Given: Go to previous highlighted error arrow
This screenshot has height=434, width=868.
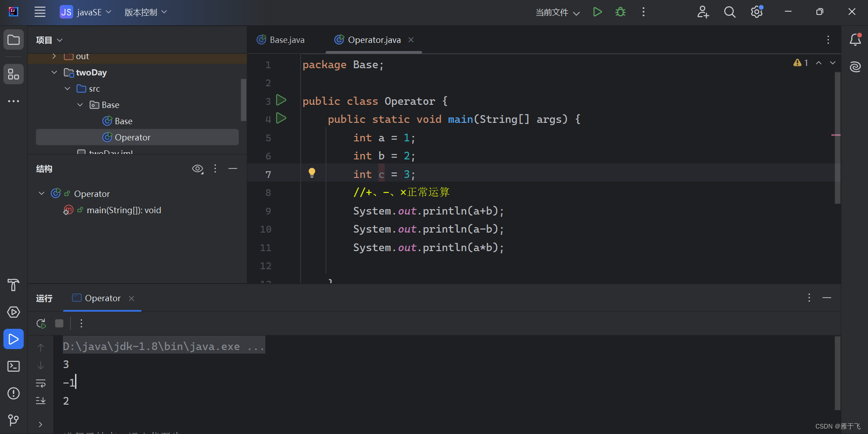Looking at the screenshot, I should pos(819,63).
